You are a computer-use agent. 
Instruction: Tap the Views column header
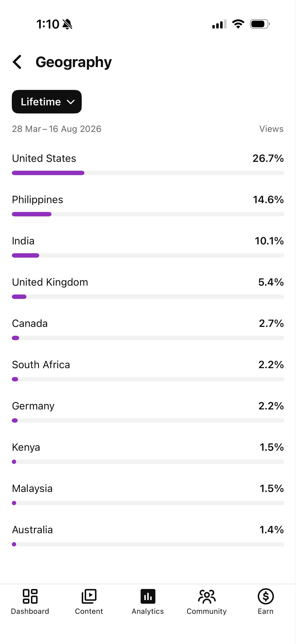pyautogui.click(x=271, y=129)
